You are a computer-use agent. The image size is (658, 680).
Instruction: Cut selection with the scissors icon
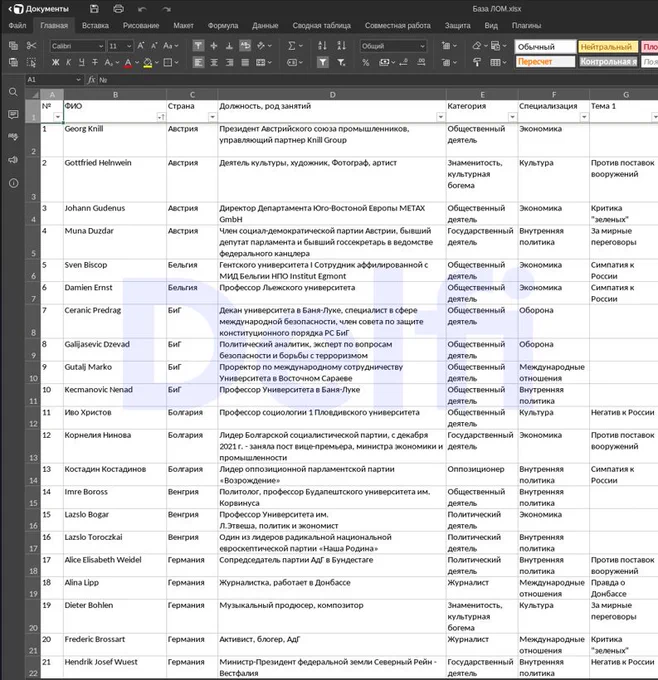coord(31,46)
